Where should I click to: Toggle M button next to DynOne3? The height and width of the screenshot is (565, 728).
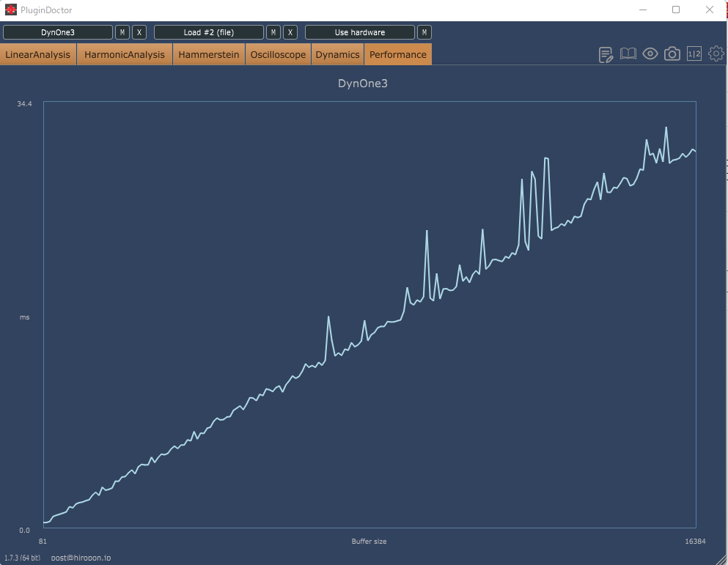coord(122,32)
